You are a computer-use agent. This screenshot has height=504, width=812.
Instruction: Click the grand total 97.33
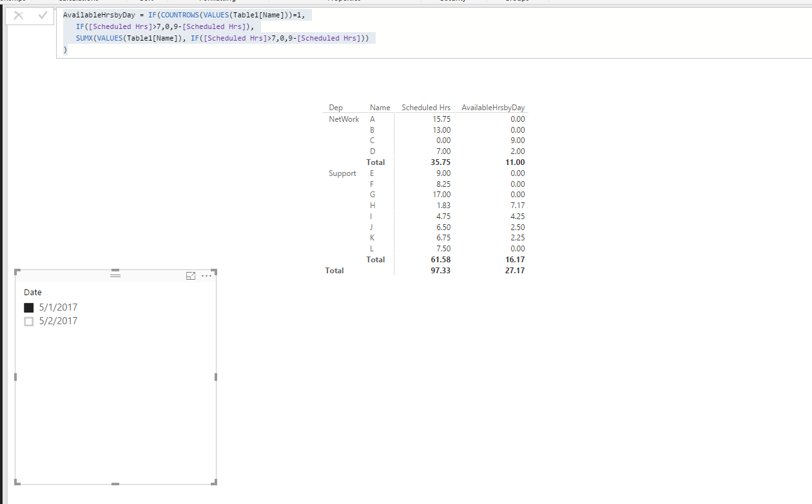[x=441, y=271]
